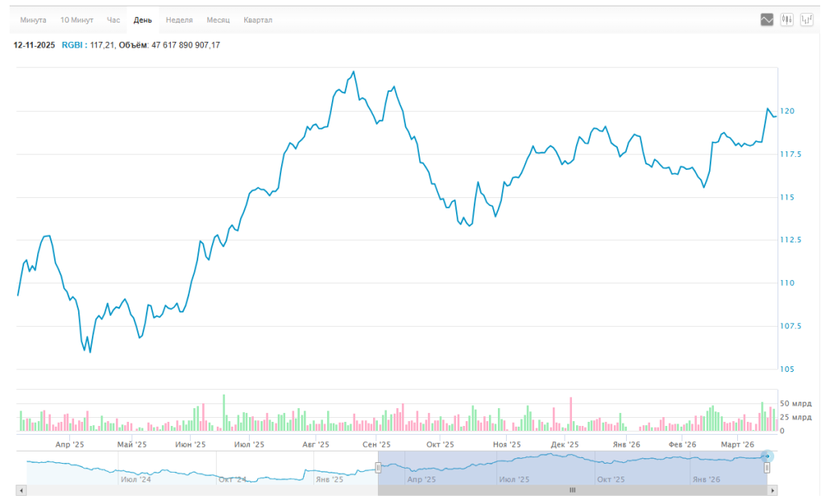Viewport: 825px width, 504px height.
Task: Click the navigator scrollbar thumb grip
Action: [x=573, y=490]
